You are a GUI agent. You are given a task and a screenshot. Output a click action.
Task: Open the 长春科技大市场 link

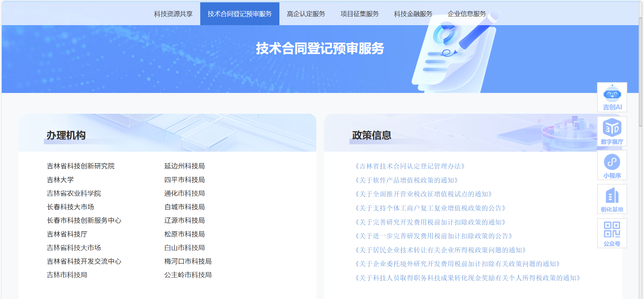coord(70,207)
